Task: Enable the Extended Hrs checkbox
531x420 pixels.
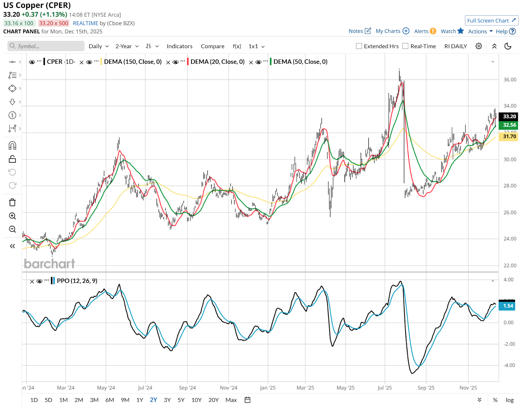Action: [x=359, y=46]
